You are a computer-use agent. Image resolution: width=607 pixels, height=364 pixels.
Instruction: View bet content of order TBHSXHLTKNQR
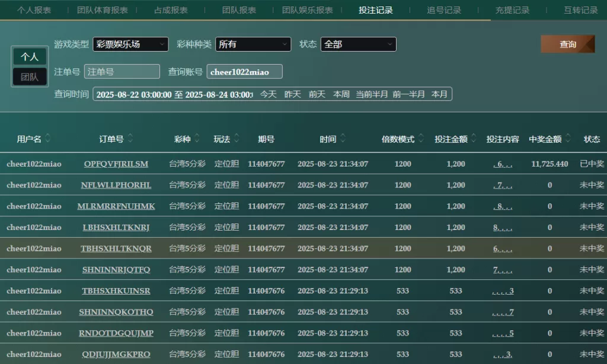click(x=503, y=248)
